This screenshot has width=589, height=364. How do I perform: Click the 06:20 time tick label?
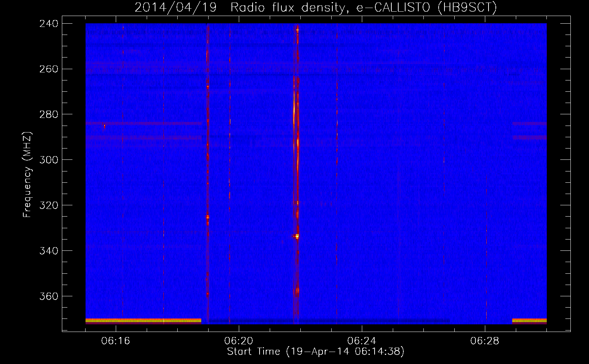click(239, 341)
